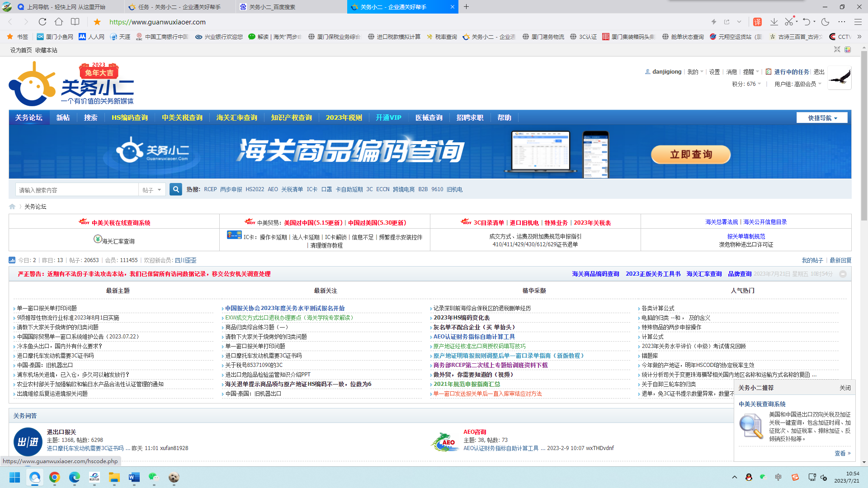Image resolution: width=868 pixels, height=488 pixels.
Task: Expand the 帖子 search type dropdown
Action: (152, 190)
